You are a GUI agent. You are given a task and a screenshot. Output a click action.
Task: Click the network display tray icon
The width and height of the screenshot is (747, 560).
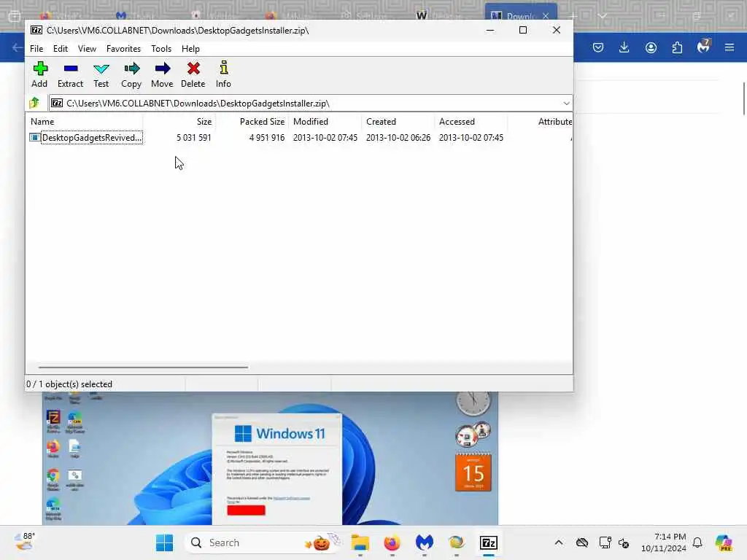(605, 542)
